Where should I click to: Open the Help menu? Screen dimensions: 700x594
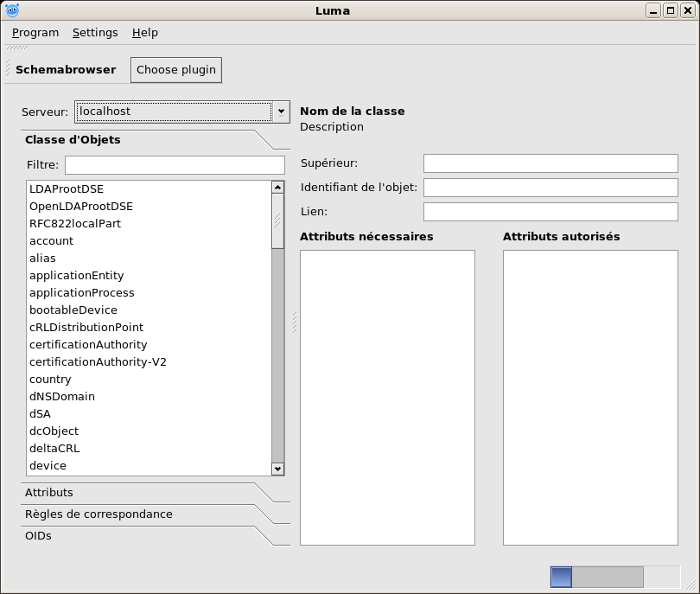(145, 33)
